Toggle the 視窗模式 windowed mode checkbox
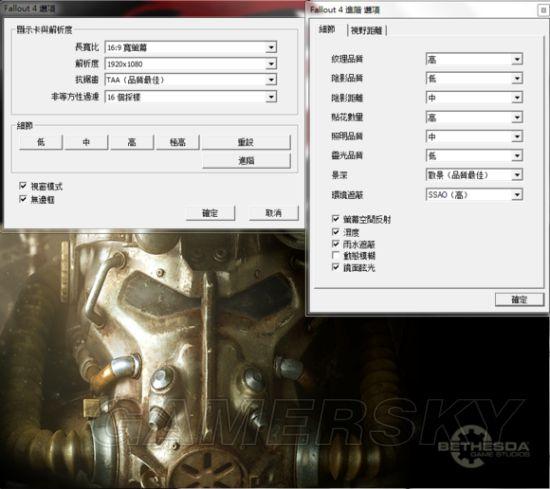This screenshot has width=550, height=489. pyautogui.click(x=23, y=186)
